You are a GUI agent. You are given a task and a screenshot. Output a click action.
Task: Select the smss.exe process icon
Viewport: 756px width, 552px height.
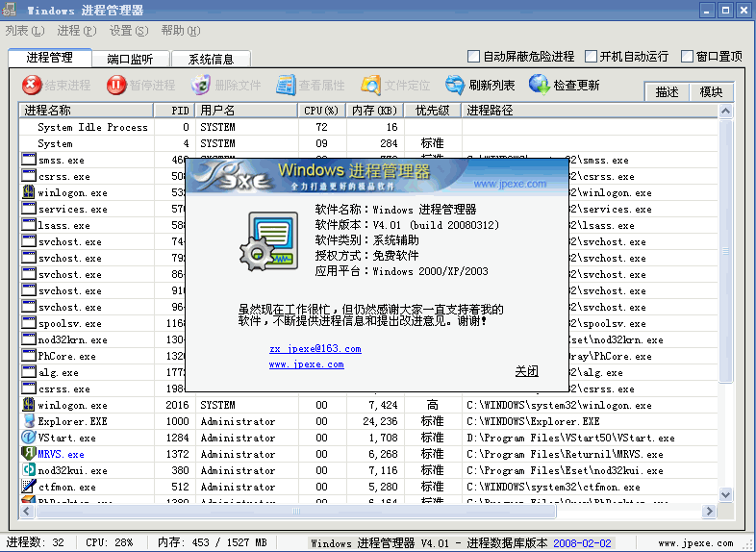point(29,159)
